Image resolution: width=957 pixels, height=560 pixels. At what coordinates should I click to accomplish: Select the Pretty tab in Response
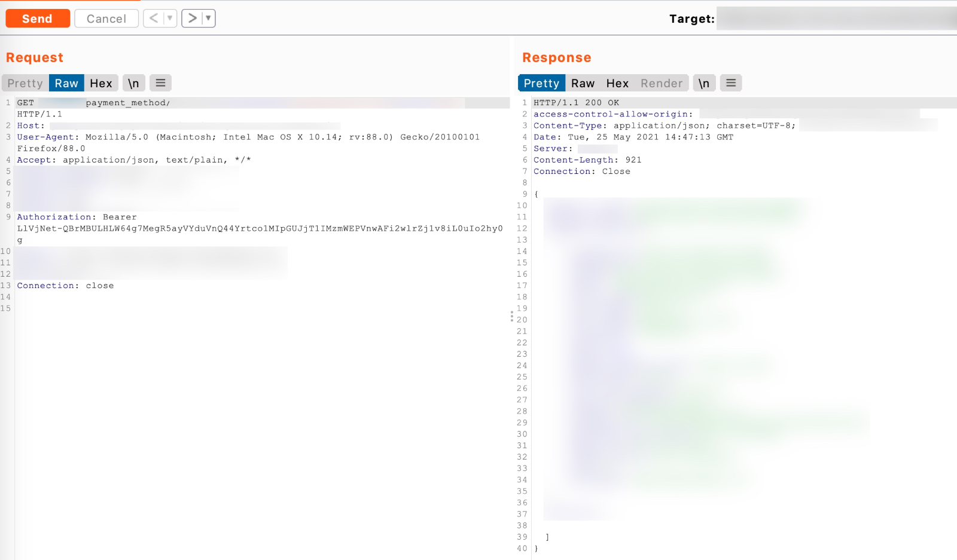click(541, 83)
